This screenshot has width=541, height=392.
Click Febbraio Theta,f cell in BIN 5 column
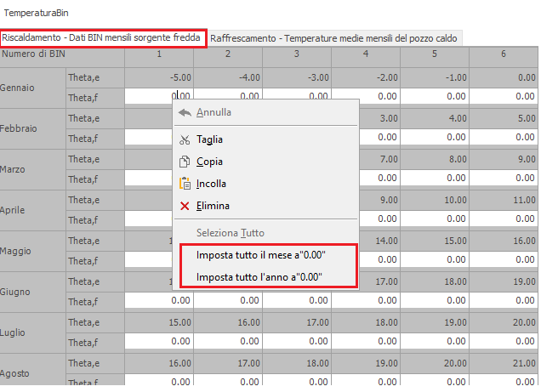click(x=435, y=137)
